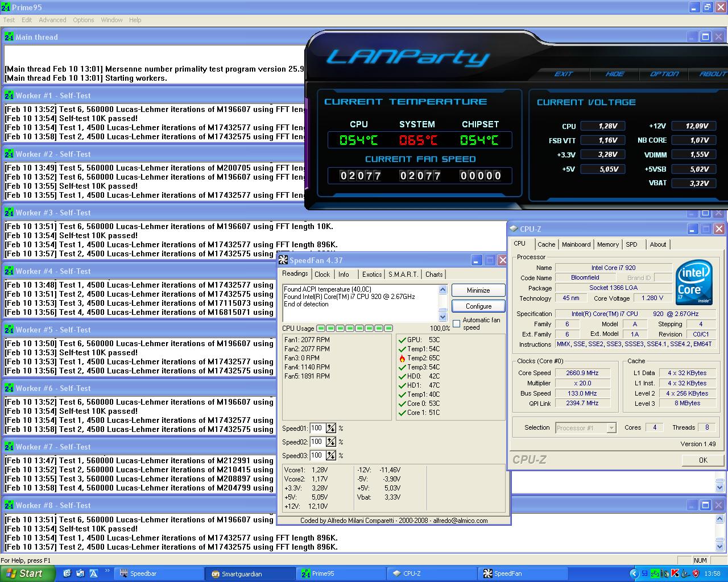Screen dimensions: 728x582
Task: Click OPTION in the LANParty panel
Action: click(664, 74)
